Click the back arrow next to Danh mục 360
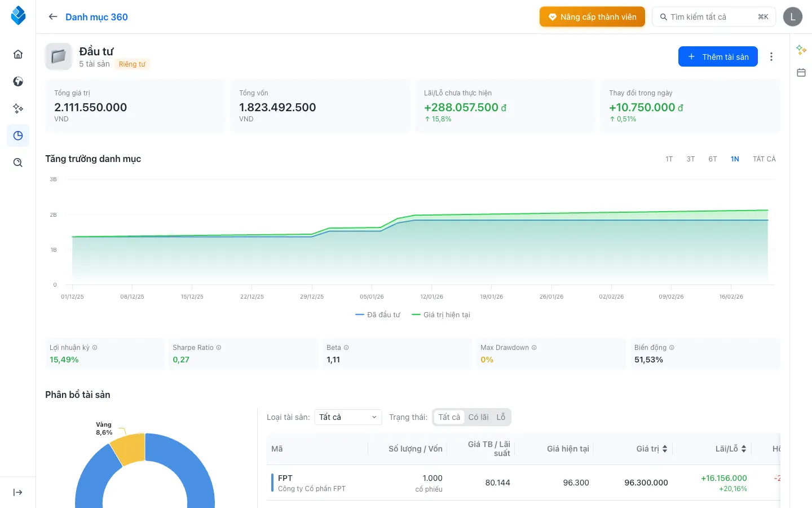The height and width of the screenshot is (508, 812). 52,16
